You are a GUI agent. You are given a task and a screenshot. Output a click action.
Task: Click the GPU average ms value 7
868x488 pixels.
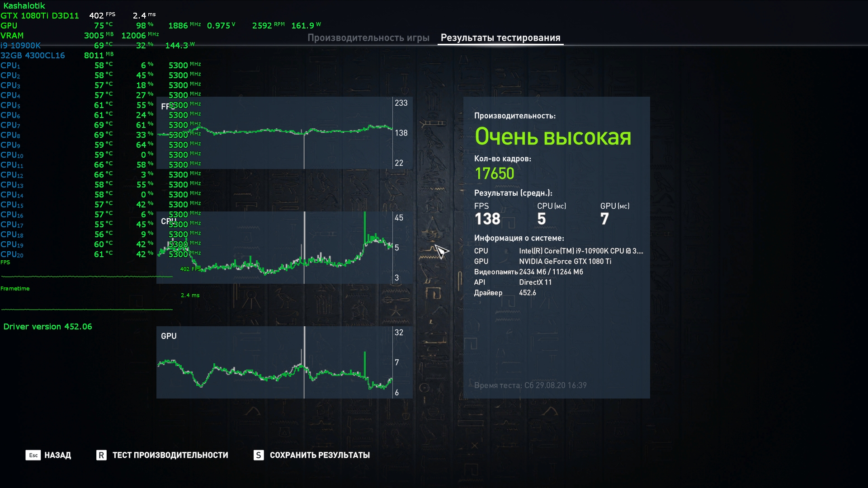(x=604, y=219)
